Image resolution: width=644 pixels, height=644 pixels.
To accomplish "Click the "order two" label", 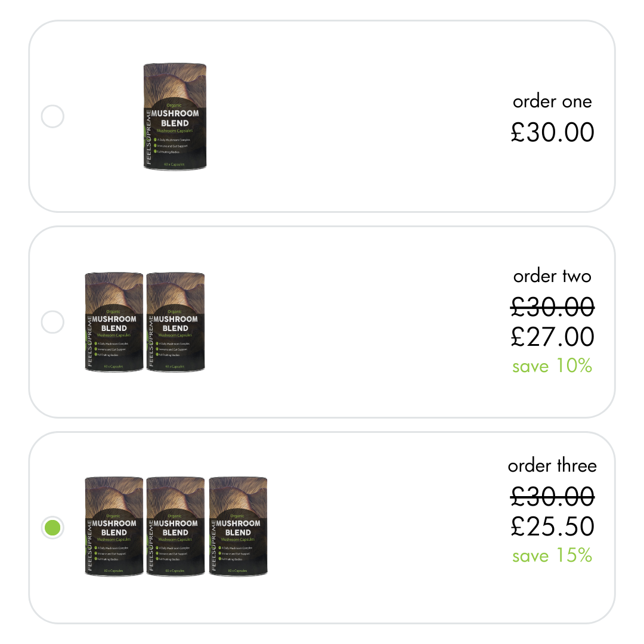I will coord(552,276).
